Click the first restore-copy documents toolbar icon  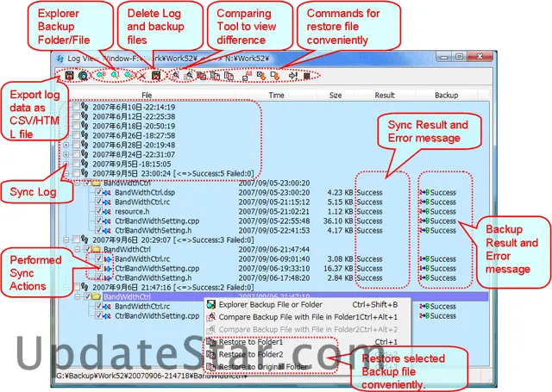tap(215, 76)
